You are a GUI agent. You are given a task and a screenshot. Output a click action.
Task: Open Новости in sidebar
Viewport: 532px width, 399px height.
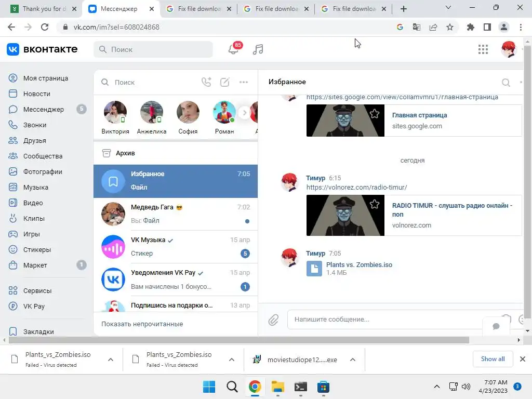[37, 94]
